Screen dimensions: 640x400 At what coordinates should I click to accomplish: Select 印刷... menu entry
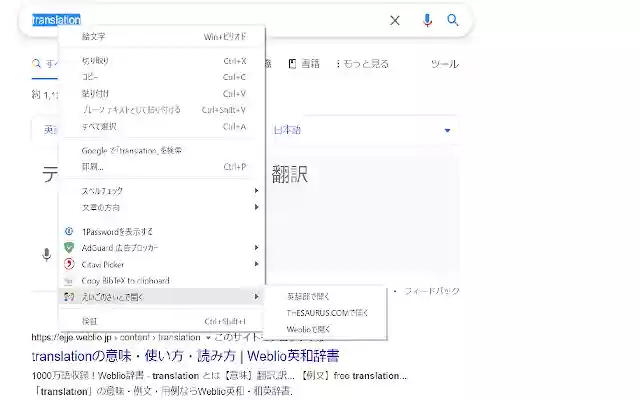click(x=162, y=167)
